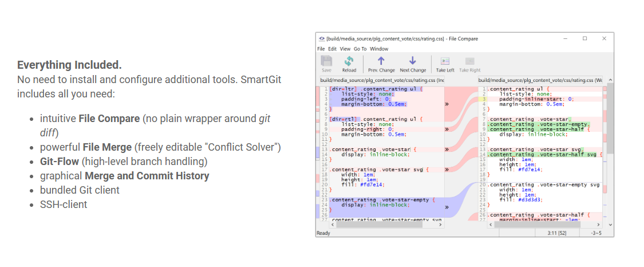644x267 pixels.
Task: Click the SSH-client bullet
Action: tap(64, 204)
